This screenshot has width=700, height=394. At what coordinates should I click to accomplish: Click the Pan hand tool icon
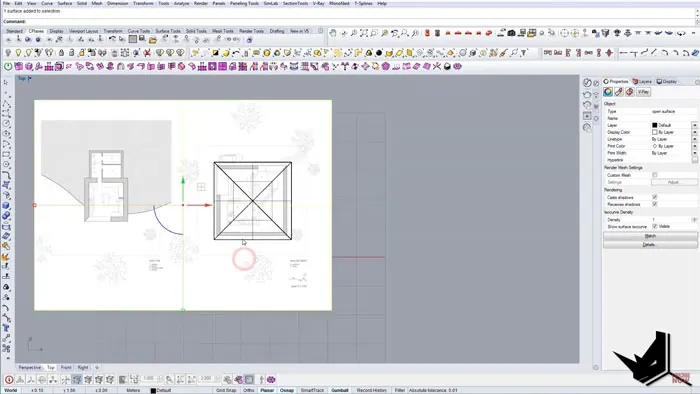click(333, 33)
